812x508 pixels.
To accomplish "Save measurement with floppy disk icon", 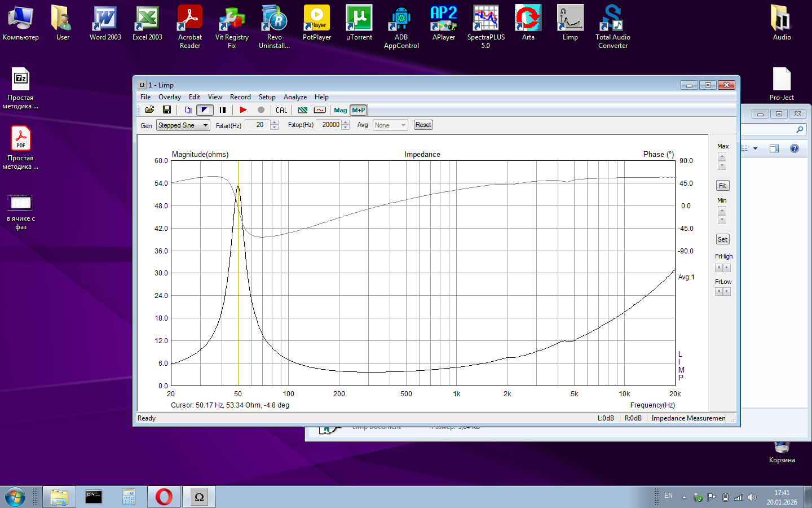I will (x=167, y=110).
